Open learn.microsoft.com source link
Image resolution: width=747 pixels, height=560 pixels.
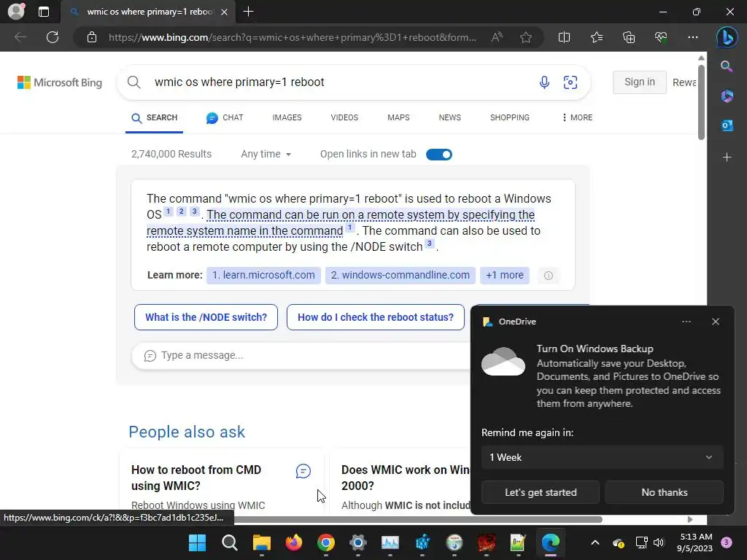pyautogui.click(x=263, y=275)
